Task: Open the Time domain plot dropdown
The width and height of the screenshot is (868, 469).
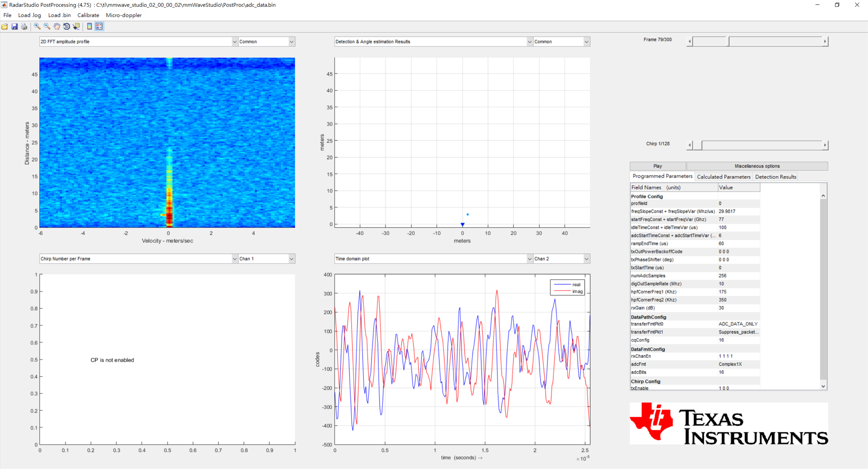Action: 529,259
